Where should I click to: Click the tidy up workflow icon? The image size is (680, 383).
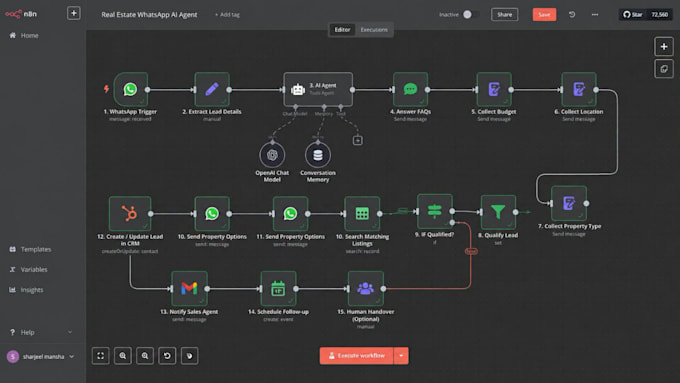coord(190,356)
